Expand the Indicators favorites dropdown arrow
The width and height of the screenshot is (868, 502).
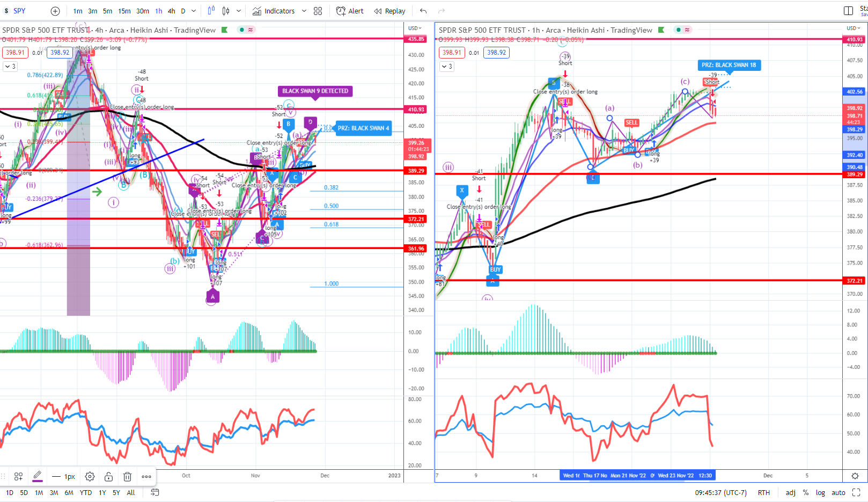tap(304, 11)
